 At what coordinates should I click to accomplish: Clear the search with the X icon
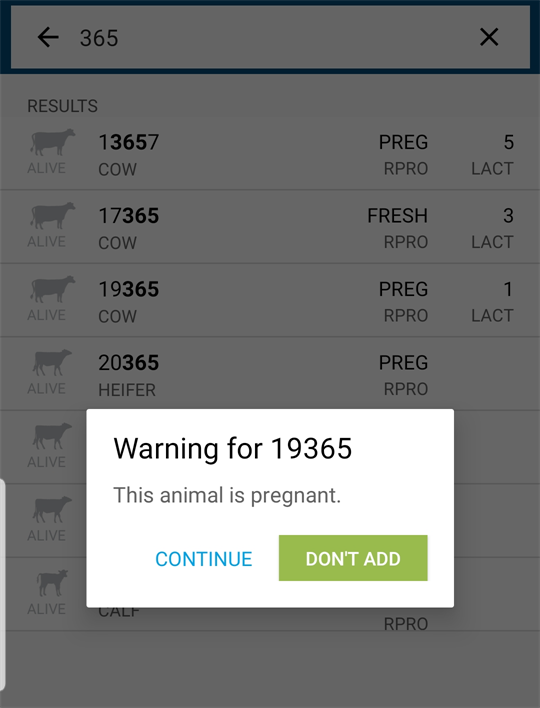[489, 37]
